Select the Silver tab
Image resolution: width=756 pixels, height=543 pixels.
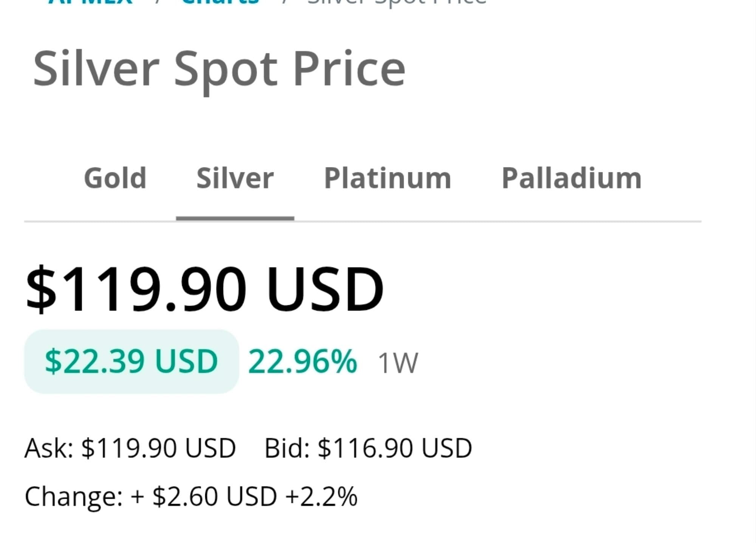point(235,178)
